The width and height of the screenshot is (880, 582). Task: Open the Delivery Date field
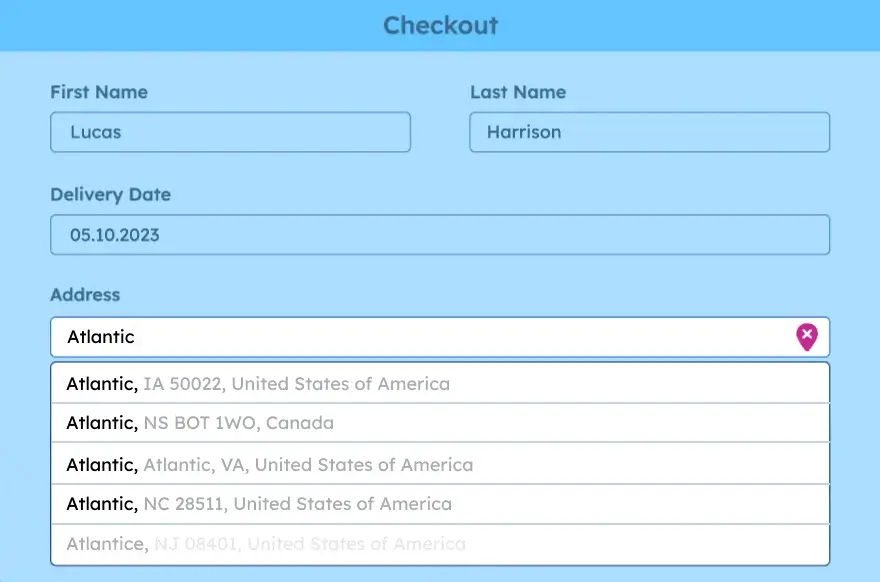pyautogui.click(x=440, y=234)
